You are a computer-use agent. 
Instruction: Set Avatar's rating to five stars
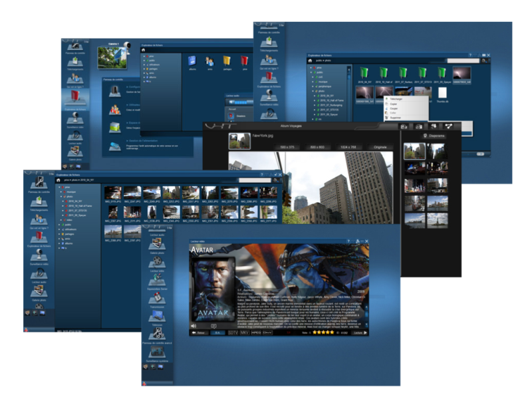point(332,332)
